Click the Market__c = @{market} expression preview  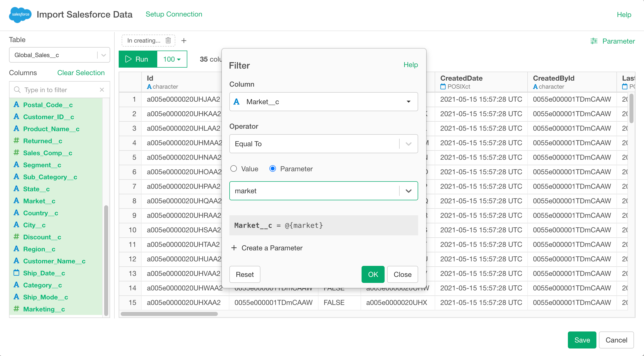pyautogui.click(x=324, y=225)
